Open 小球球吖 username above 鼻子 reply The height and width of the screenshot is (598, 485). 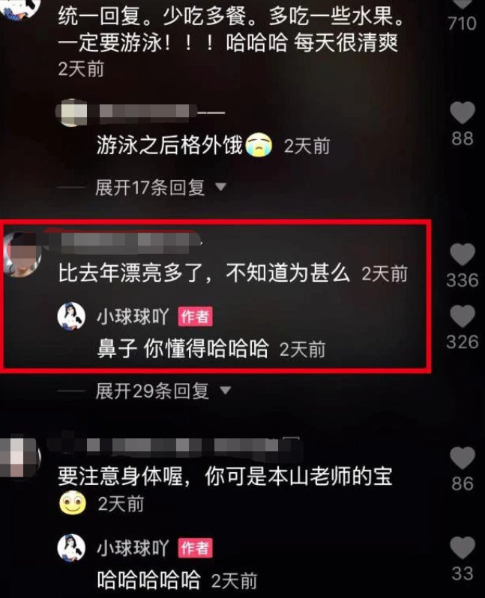(133, 317)
